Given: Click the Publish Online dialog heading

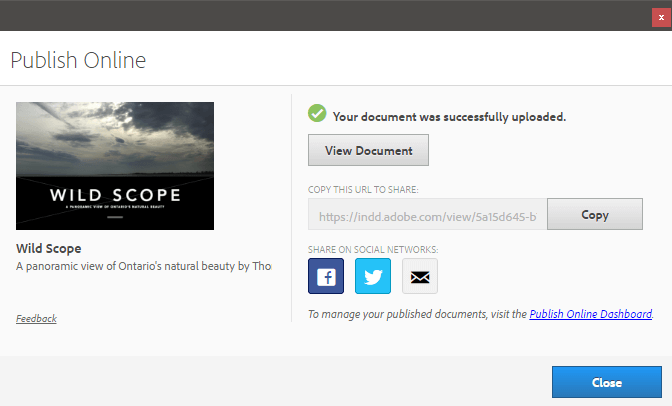Looking at the screenshot, I should click(x=78, y=61).
